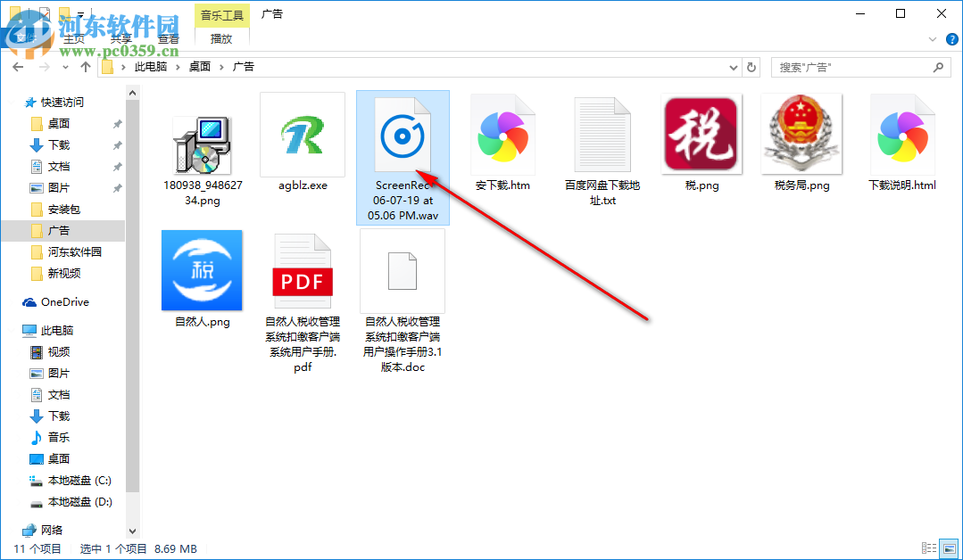Unpin 图片 using its pin icon
Screen dimensions: 963x560
(117, 188)
